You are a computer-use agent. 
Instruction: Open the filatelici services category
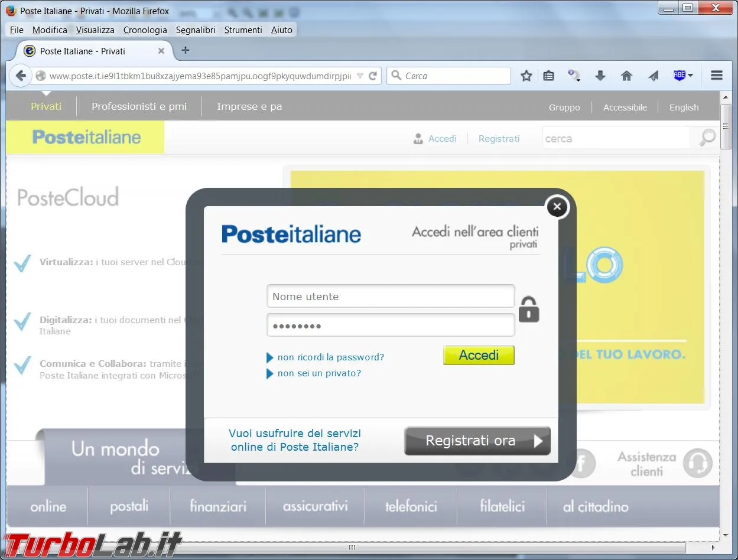502,506
